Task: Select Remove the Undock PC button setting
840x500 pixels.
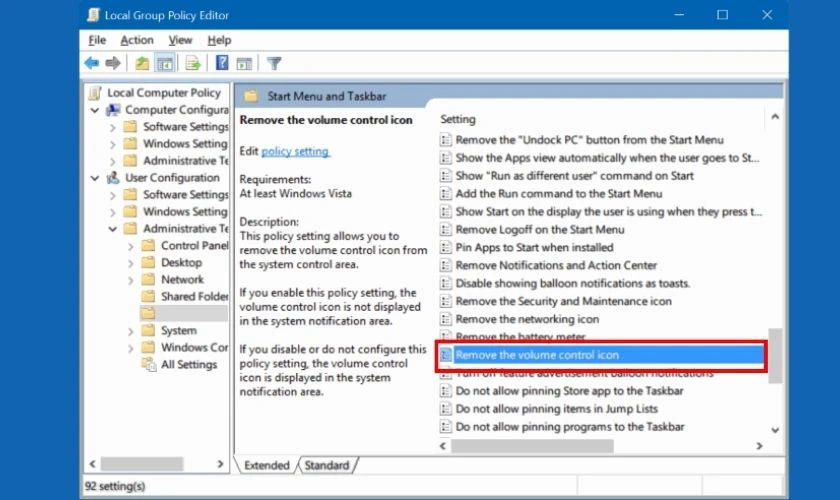Action: coord(589,140)
